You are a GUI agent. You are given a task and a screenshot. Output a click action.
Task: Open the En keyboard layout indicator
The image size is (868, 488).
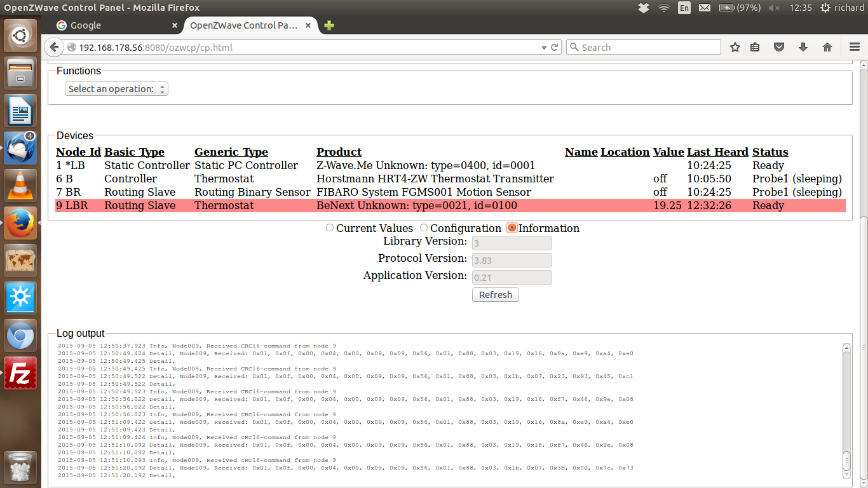coord(684,8)
